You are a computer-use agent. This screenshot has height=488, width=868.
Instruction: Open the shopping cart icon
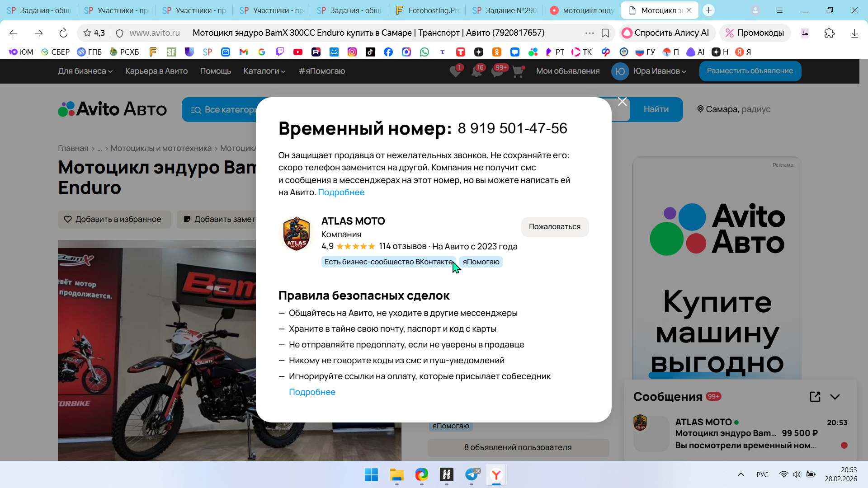518,71
